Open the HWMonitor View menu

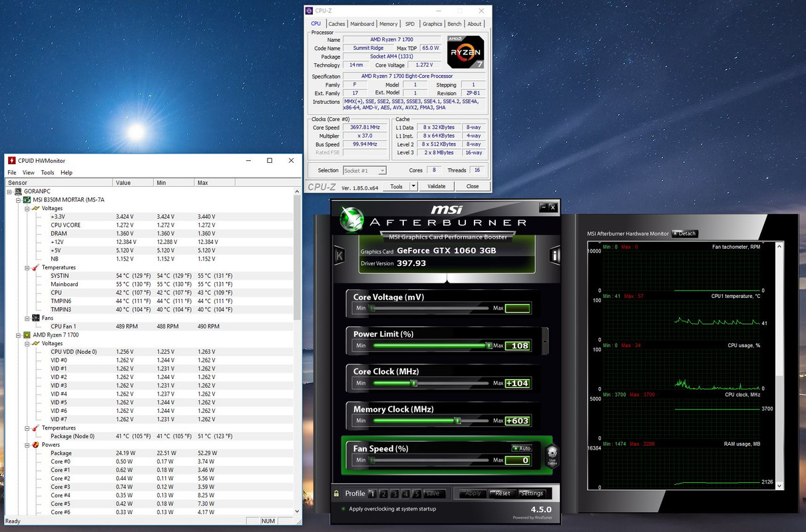point(28,172)
